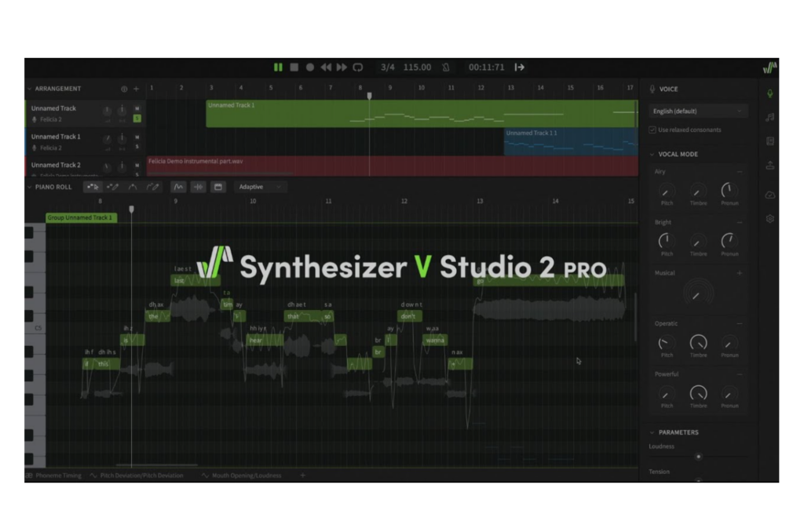Expand the Musical vocal mode with plus

[740, 273]
